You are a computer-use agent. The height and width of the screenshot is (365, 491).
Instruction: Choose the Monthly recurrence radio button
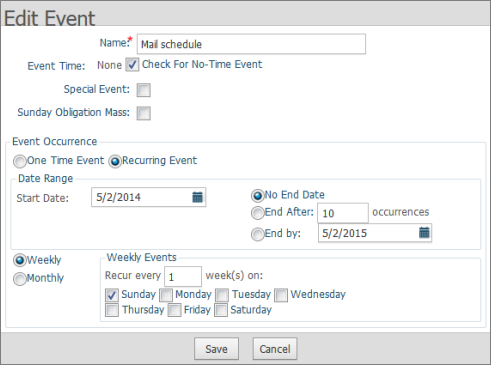tap(20, 279)
